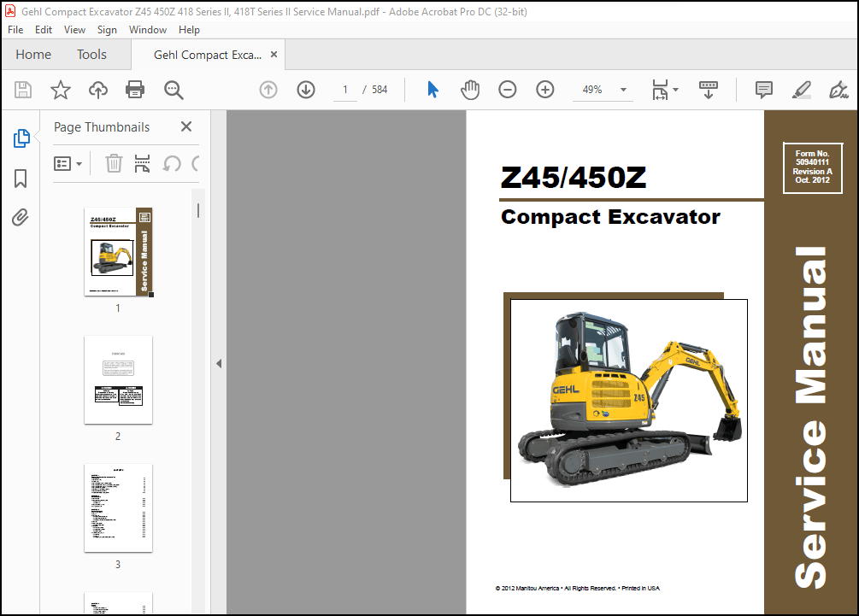
Task: Delete selected thumbnail via trash icon
Action: coord(114,163)
